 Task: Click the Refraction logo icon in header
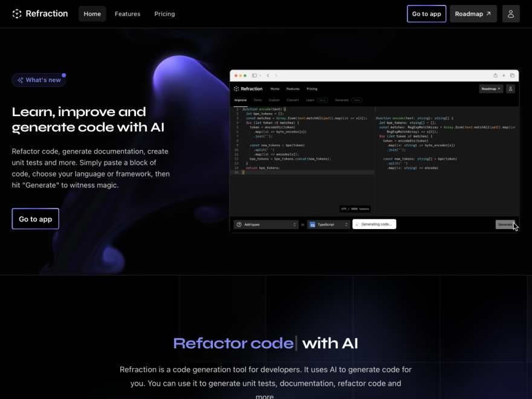[x=17, y=13]
